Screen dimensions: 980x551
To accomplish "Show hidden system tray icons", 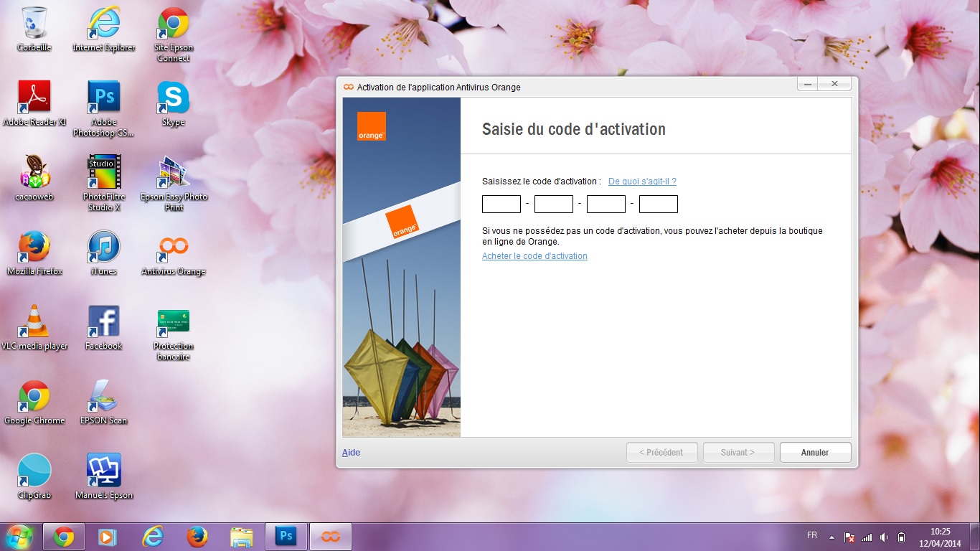I will 831,537.
